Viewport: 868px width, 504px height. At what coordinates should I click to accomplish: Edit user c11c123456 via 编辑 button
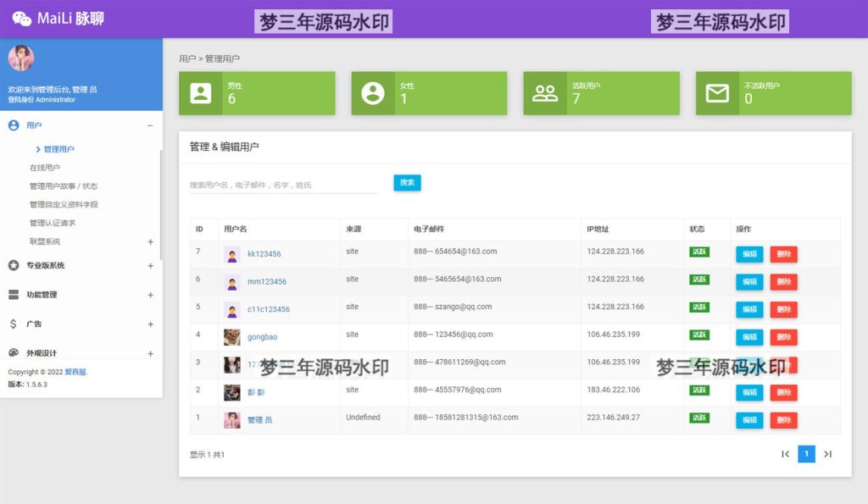point(749,309)
